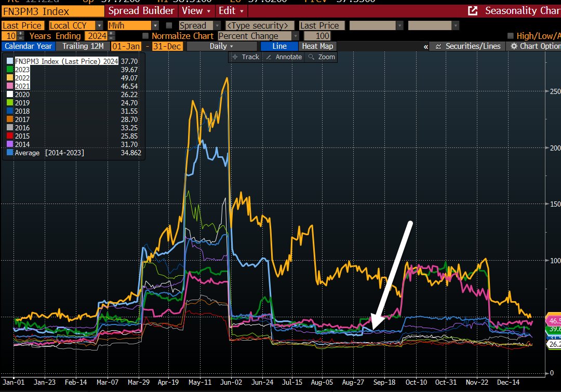Switch to Line chart view
561x392 pixels.
(x=279, y=46)
